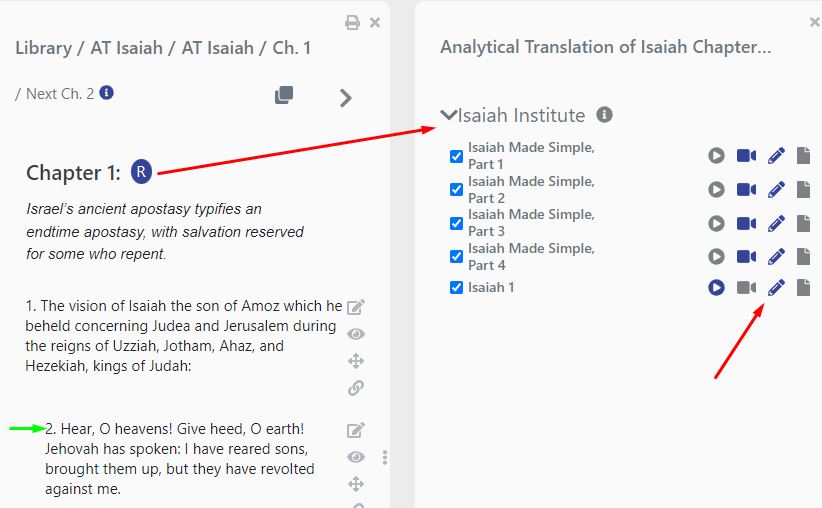
Task: Uncheck Isaiah Made Simple, Part 4 checkbox
Action: coord(456,256)
